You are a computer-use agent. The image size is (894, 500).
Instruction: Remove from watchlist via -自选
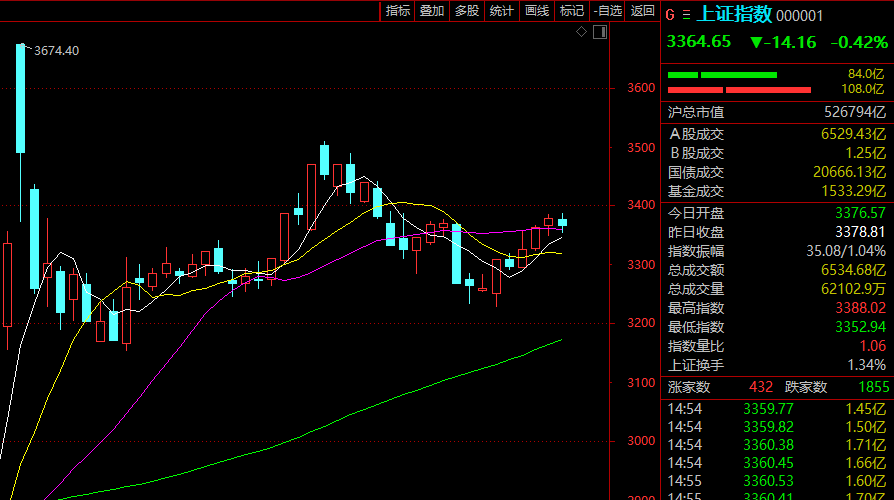click(607, 11)
